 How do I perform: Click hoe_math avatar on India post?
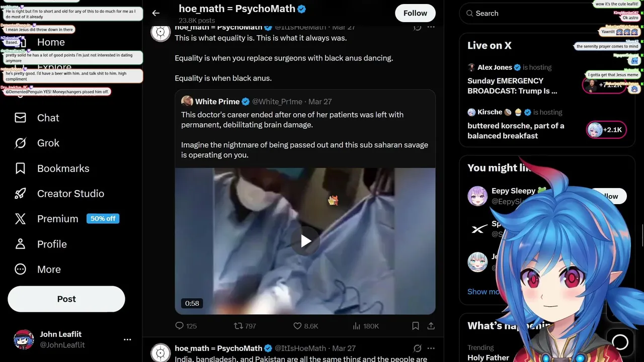(x=160, y=352)
